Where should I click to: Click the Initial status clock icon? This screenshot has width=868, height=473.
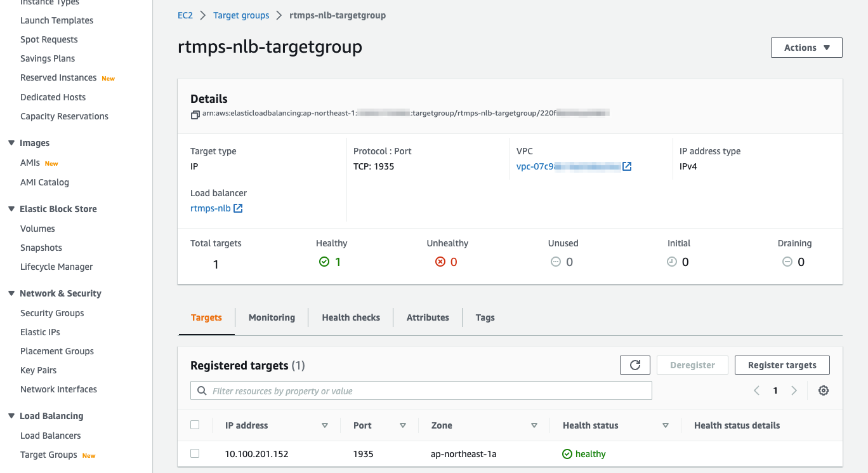pyautogui.click(x=672, y=262)
